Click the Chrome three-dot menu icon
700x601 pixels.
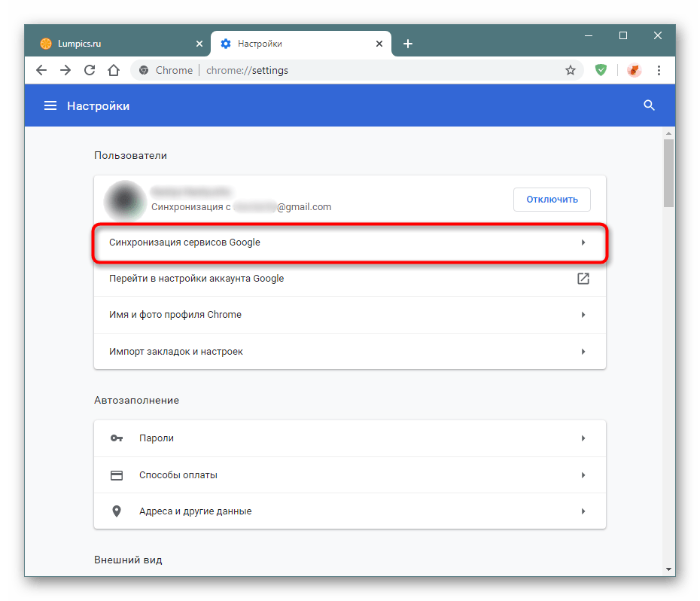(x=659, y=70)
